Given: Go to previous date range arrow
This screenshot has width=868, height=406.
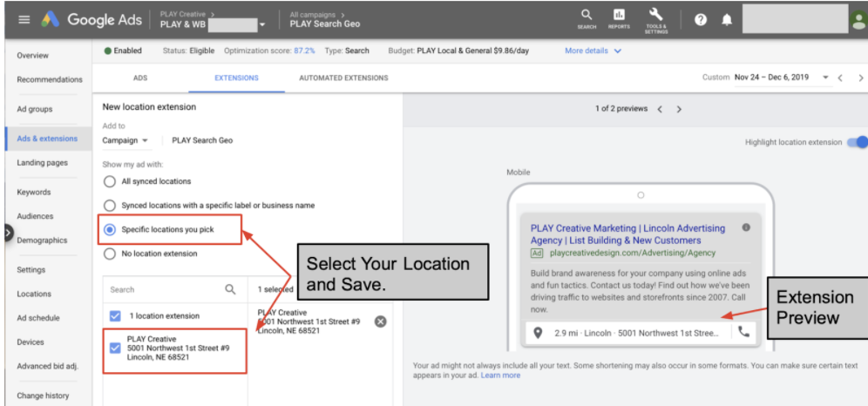Looking at the screenshot, I should tap(840, 78).
